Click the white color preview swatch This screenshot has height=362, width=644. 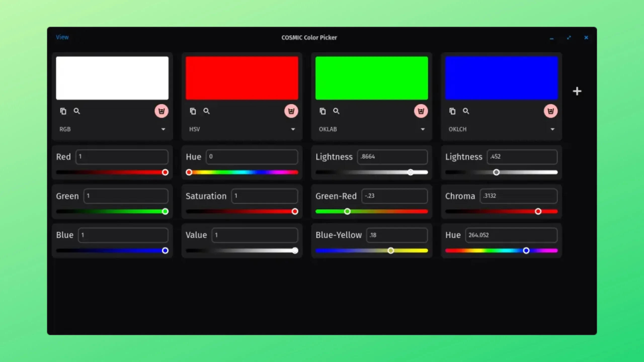coord(112,78)
